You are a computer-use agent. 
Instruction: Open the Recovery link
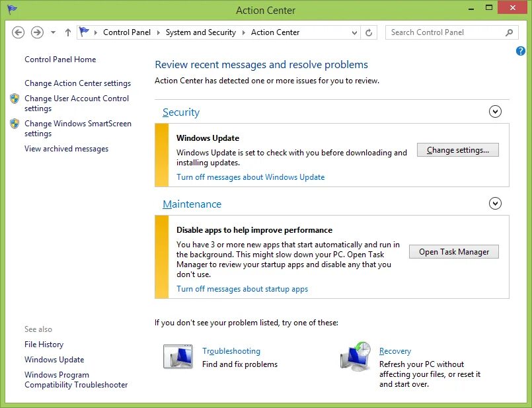coord(395,351)
